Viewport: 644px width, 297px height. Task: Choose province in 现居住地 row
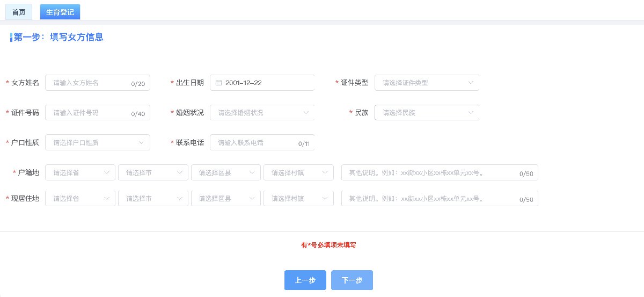coord(80,199)
